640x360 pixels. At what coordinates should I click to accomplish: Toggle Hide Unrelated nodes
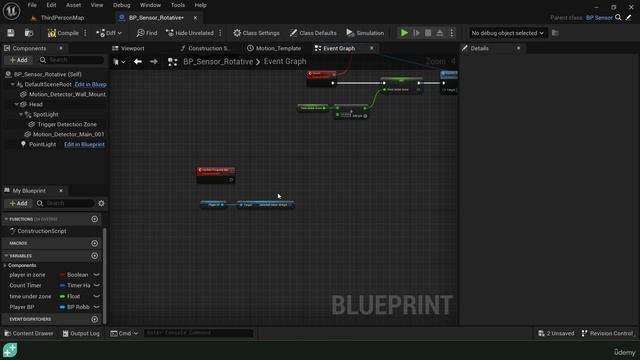(x=190, y=33)
